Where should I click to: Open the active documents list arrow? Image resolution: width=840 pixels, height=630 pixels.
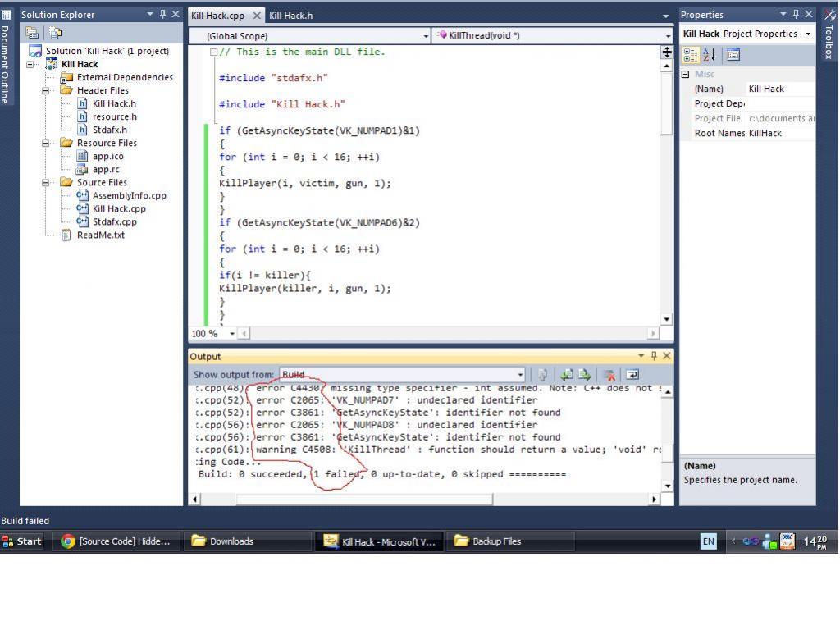[666, 16]
